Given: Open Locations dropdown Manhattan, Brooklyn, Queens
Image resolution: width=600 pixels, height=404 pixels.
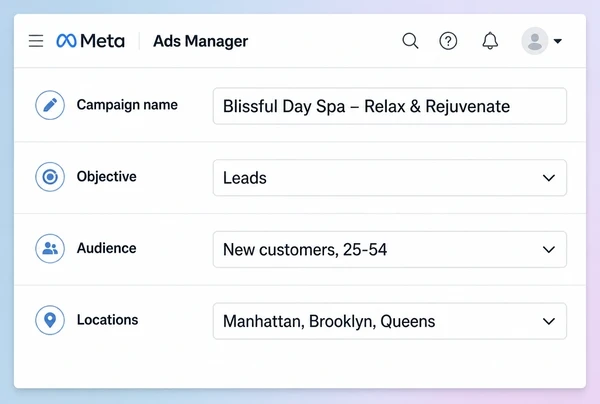Looking at the screenshot, I should click(390, 321).
